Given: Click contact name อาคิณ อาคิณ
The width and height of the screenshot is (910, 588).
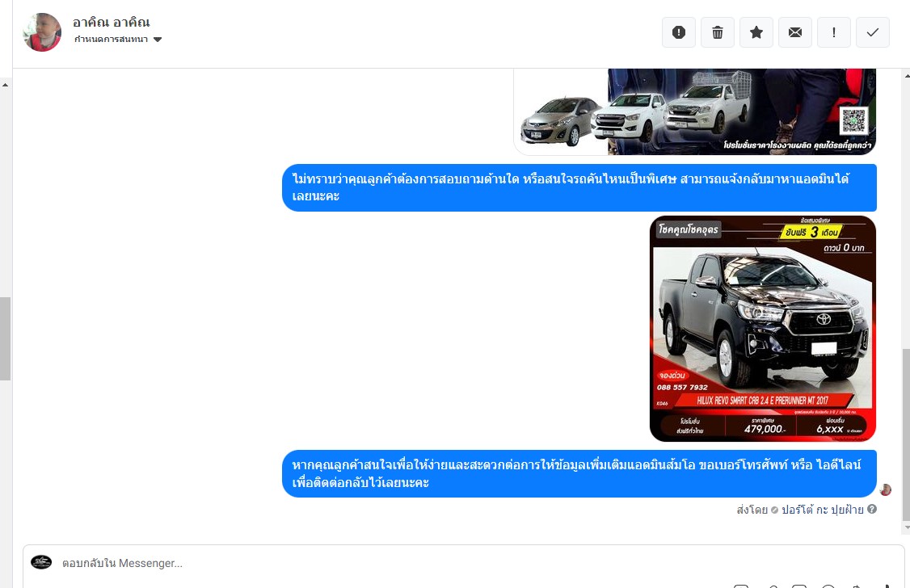Looking at the screenshot, I should 112,22.
